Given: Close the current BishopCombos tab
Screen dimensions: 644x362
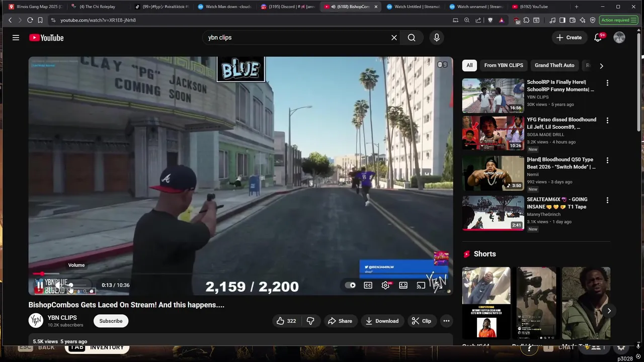Looking at the screenshot, I should [x=376, y=7].
